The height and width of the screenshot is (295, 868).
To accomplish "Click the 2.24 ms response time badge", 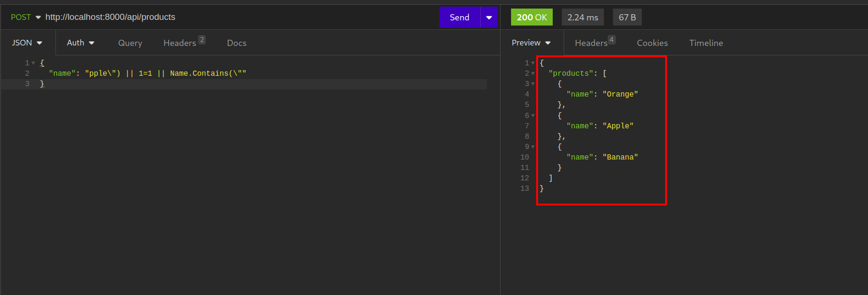I will click(x=583, y=18).
